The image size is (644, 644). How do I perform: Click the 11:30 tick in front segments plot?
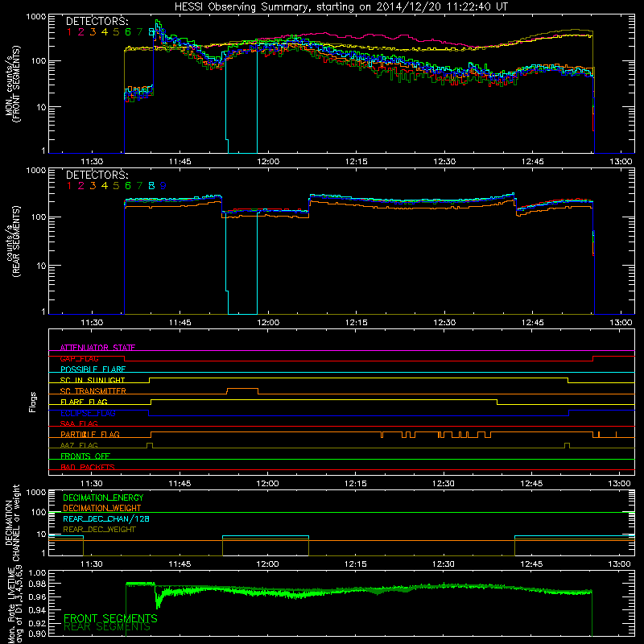click(92, 162)
